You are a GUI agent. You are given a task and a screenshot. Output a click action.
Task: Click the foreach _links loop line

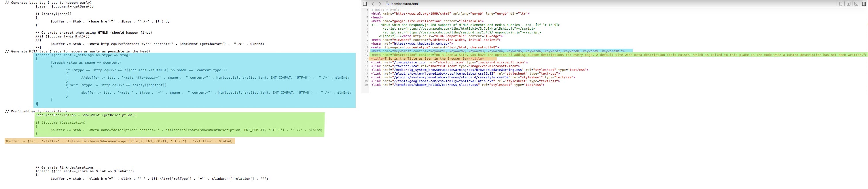point(85,171)
